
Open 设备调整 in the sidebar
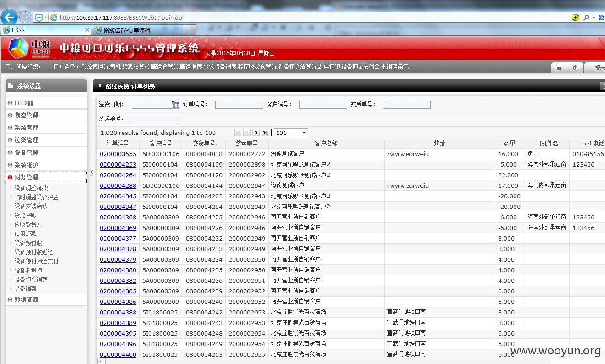coord(25,289)
